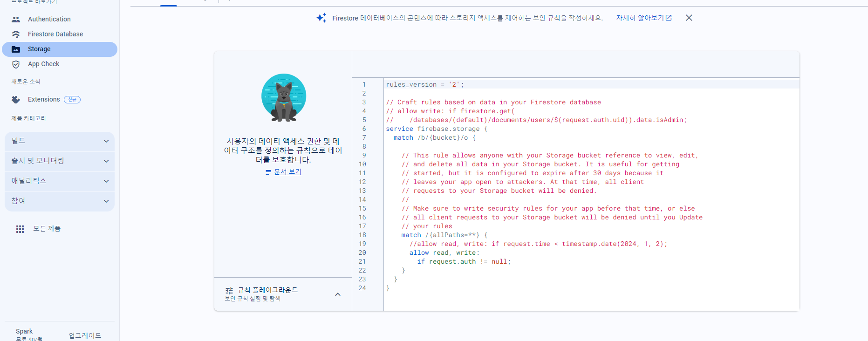This screenshot has width=868, height=341.
Task: Dismiss the Firestore rules banner
Action: tap(689, 18)
